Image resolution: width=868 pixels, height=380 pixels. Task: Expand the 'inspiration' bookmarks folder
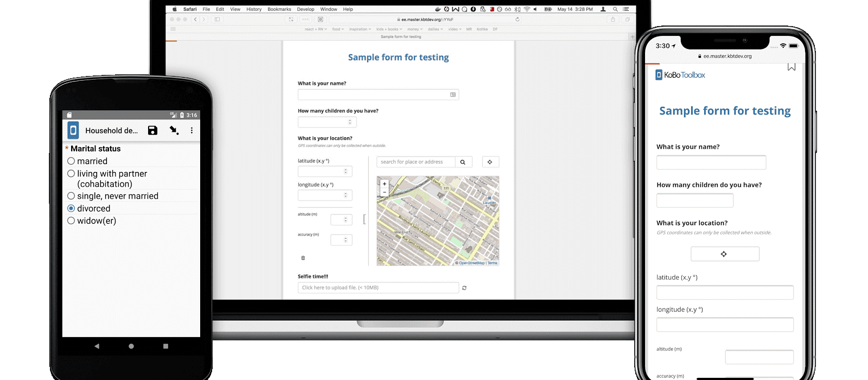(360, 29)
